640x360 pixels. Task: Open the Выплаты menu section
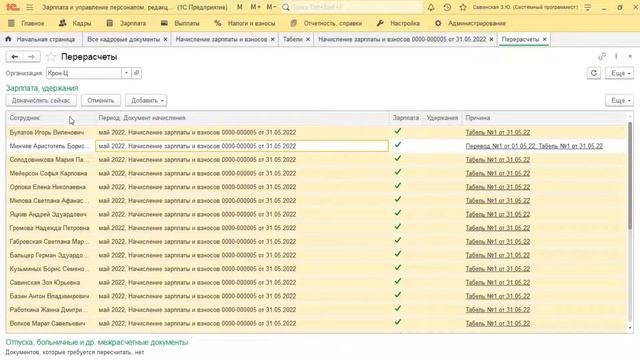(180, 23)
